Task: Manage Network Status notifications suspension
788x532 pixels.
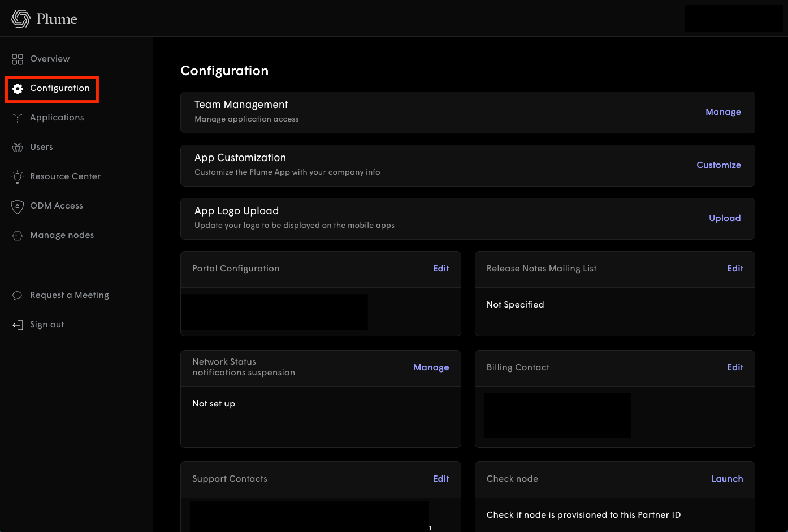Action: 431,367
